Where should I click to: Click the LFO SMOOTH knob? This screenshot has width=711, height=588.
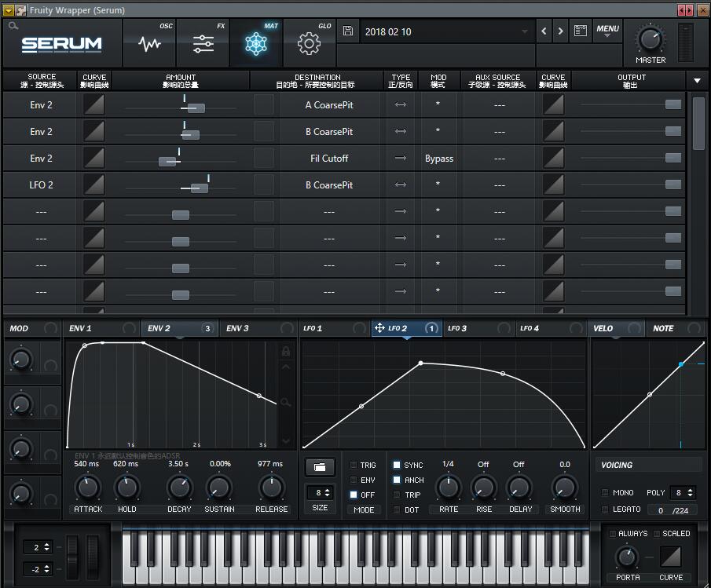(x=565, y=488)
